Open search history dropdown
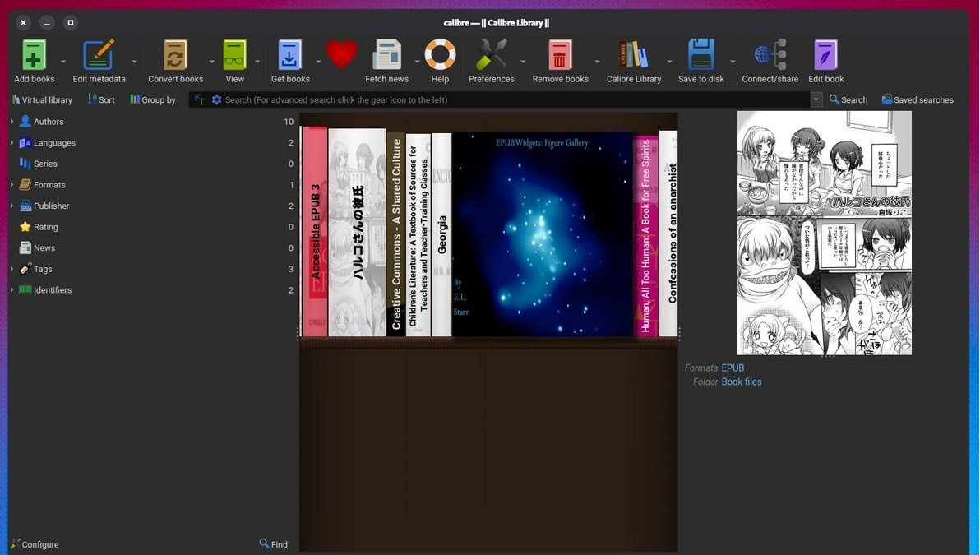 tap(816, 99)
